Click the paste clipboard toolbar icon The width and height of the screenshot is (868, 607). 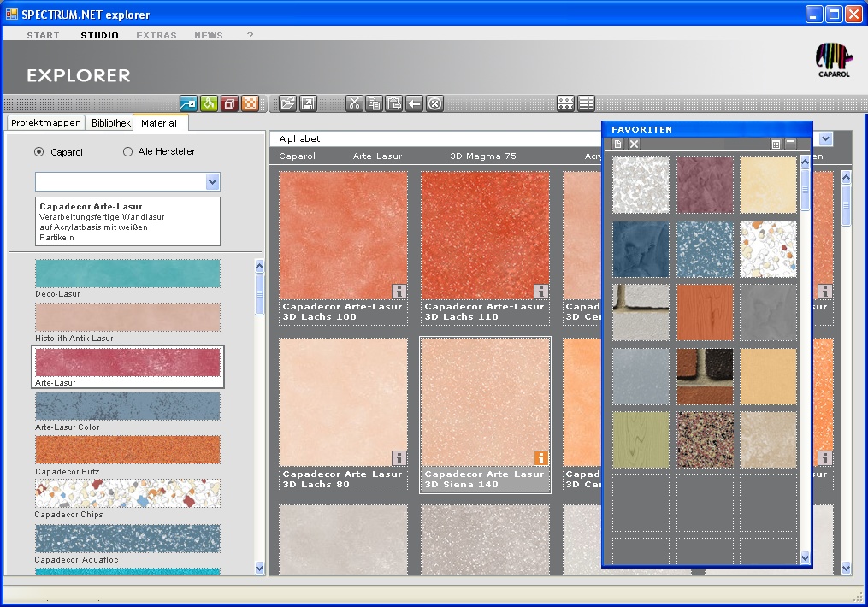[x=393, y=103]
